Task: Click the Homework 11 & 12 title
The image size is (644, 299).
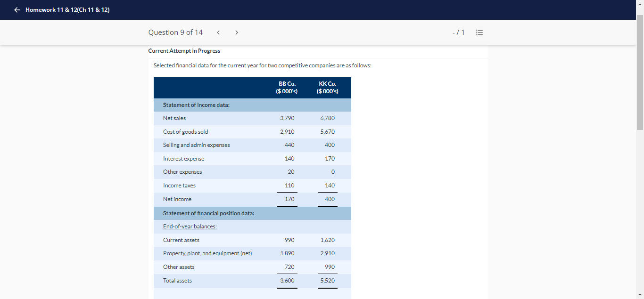Action: (67, 10)
